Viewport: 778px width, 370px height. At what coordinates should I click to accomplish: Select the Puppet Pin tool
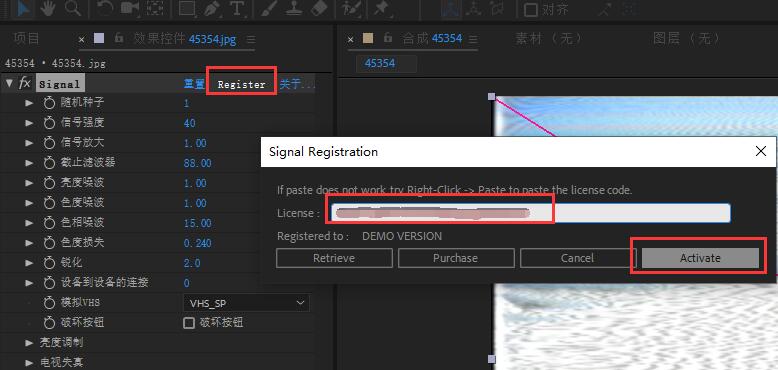click(382, 8)
